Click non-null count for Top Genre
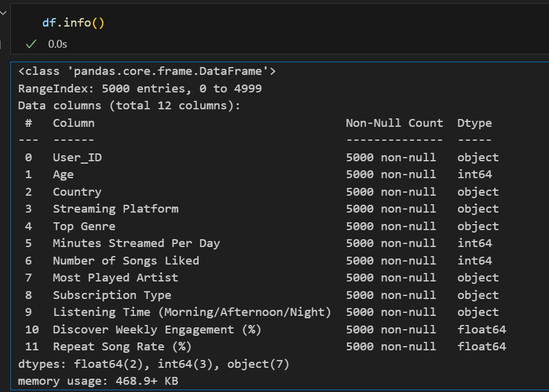The height and width of the screenshot is (392, 549). [391, 226]
